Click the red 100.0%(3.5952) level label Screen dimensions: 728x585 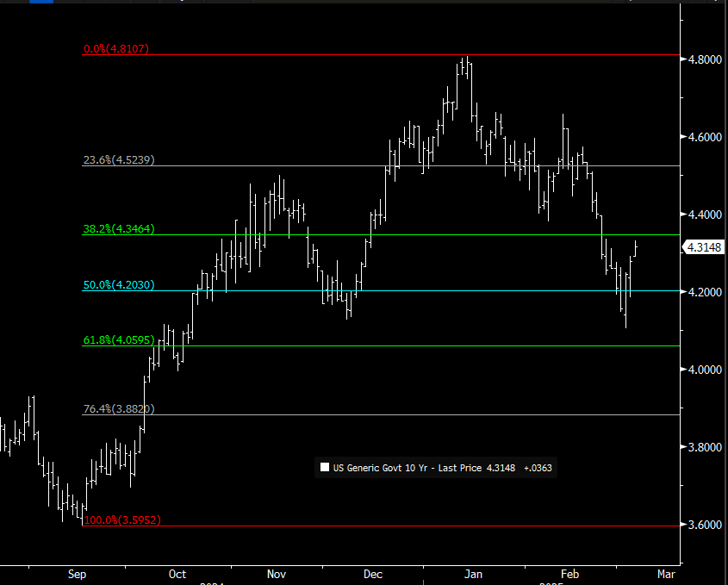pos(122,520)
